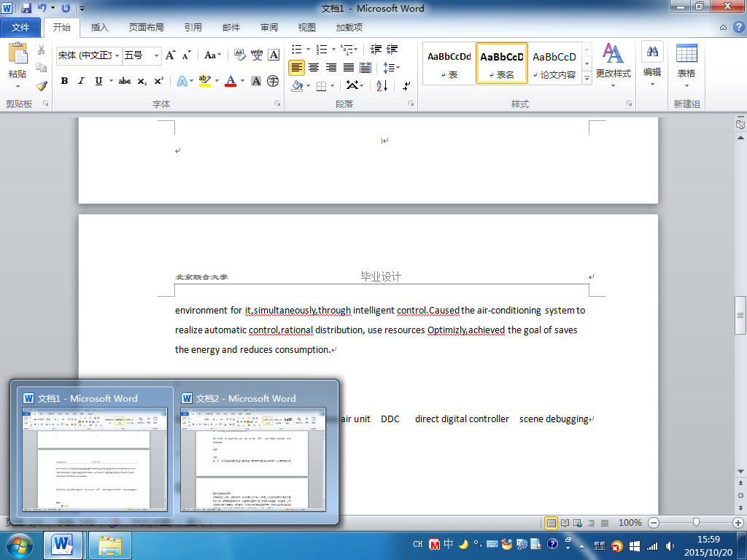Open the Phonetic Guide (wén) tool
This screenshot has width=747, height=560.
click(257, 55)
